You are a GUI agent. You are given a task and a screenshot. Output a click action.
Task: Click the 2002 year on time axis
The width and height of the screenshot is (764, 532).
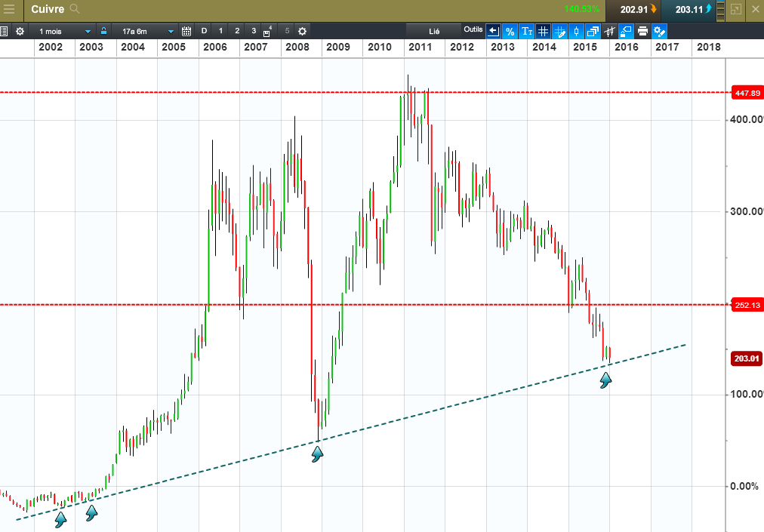point(50,47)
